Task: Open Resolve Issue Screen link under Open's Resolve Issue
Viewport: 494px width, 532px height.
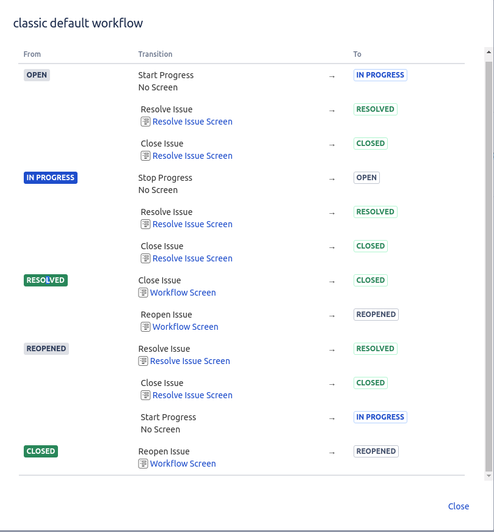Action: [x=192, y=121]
